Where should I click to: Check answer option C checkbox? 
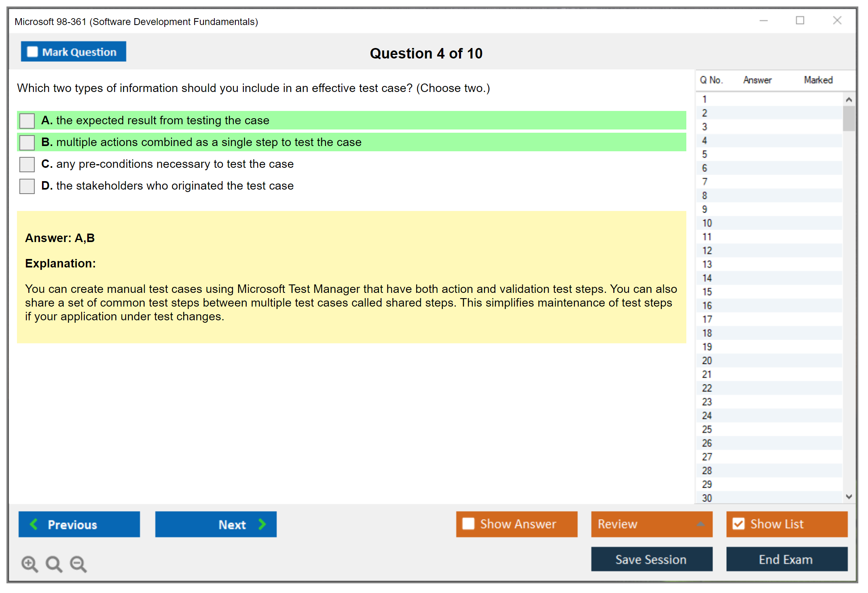(27, 164)
